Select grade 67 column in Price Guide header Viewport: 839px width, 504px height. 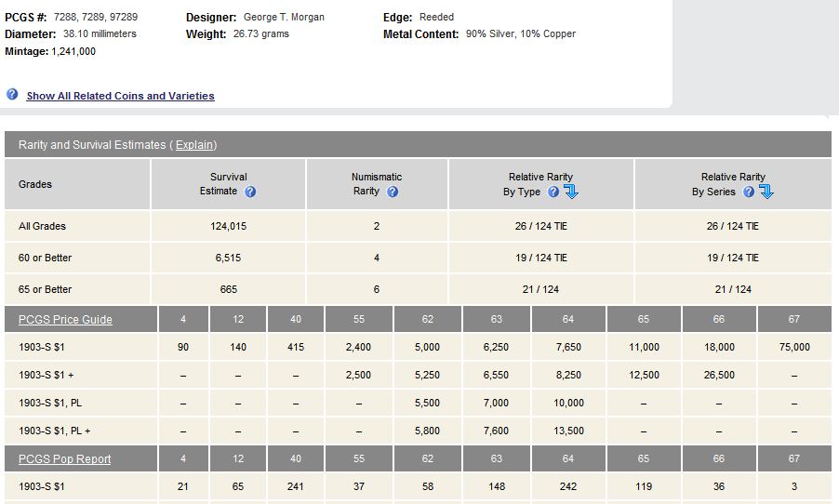[794, 319]
